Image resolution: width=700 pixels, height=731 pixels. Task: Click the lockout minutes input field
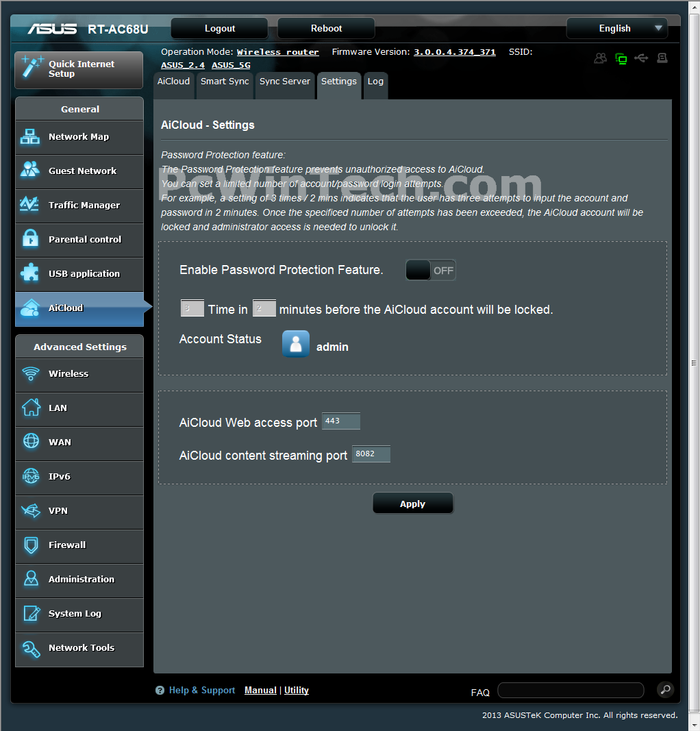264,308
